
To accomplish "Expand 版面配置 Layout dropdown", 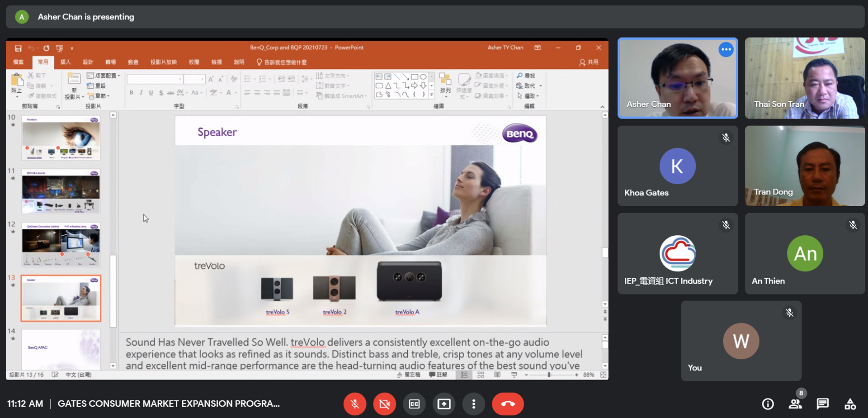I will [104, 76].
